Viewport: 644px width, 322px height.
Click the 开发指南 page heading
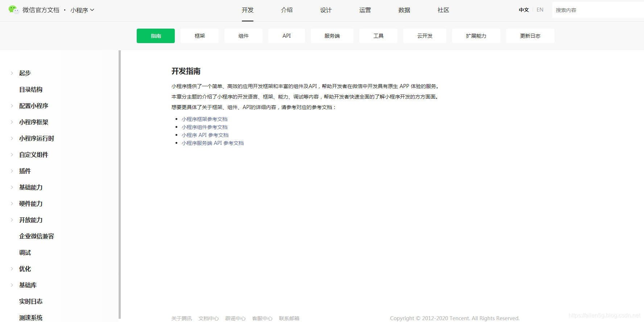click(186, 71)
